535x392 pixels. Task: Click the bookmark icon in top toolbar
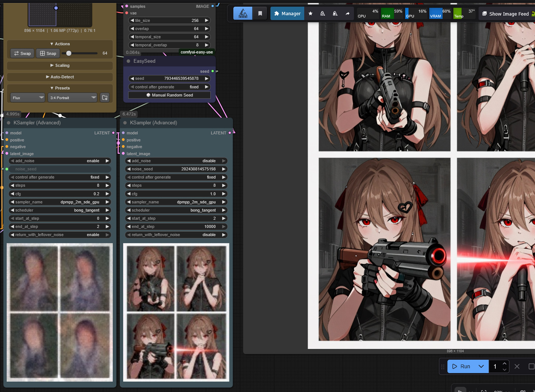(x=260, y=13)
